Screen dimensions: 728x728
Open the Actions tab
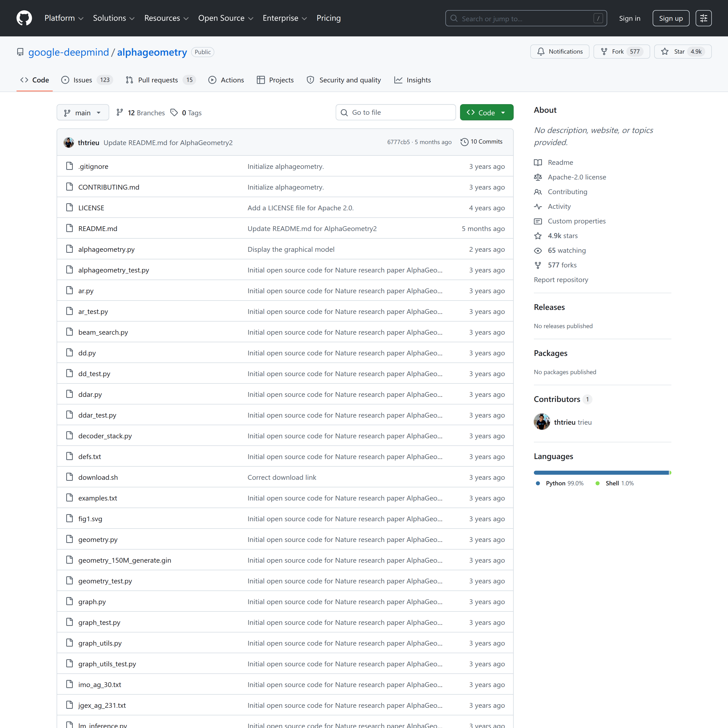[226, 80]
